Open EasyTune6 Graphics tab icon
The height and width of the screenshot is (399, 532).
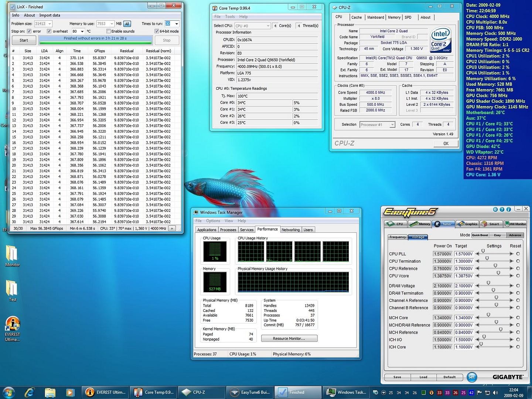coord(467,224)
